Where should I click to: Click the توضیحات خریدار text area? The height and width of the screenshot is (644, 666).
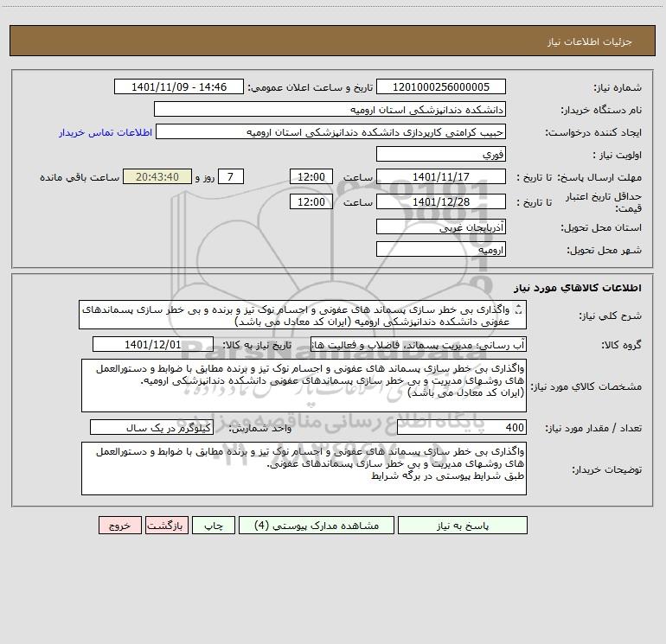coord(304,469)
